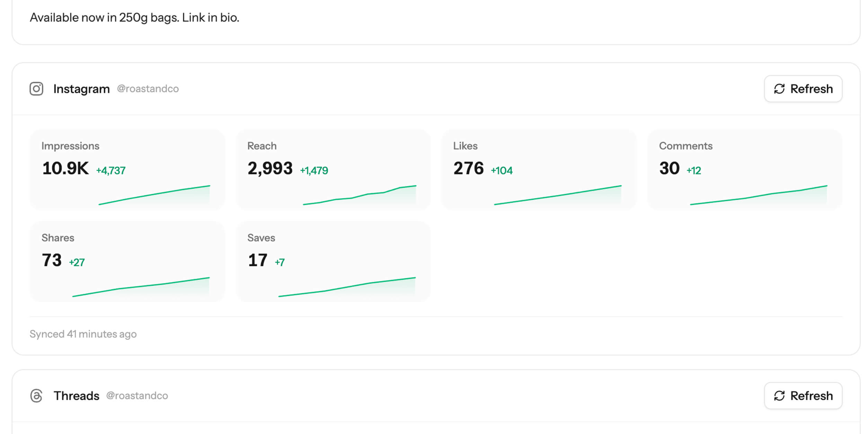Screen dimensions: 868x434
Task: Open the Threads @roastandco handle
Action: click(x=137, y=396)
